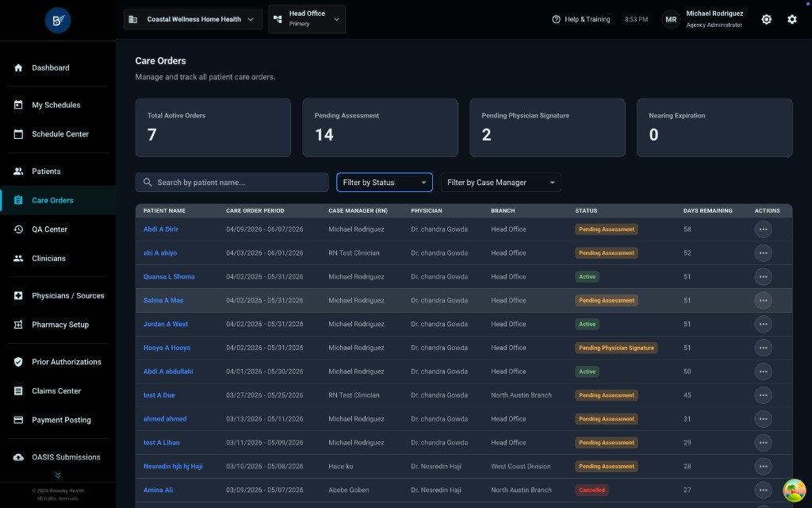Viewport: 812px width, 508px height.
Task: Go to Dashboard in sidebar
Action: point(58,68)
